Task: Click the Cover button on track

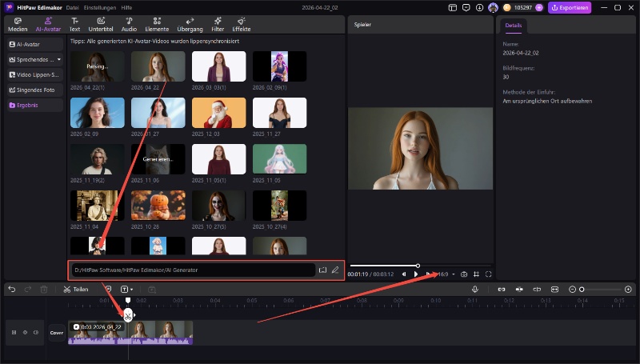Action: tap(57, 333)
